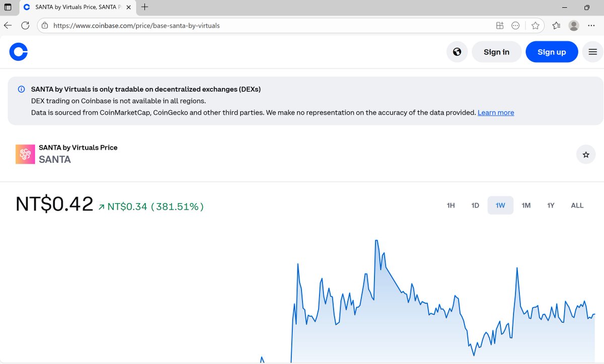
Task: Open the address bar's three-dot options icon
Action: pos(515,25)
